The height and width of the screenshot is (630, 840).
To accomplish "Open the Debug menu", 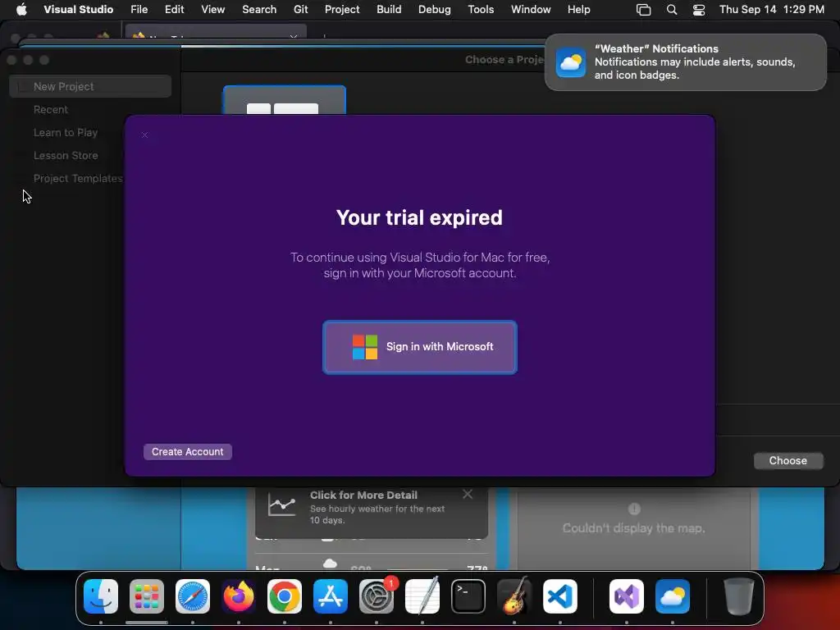I will (435, 9).
